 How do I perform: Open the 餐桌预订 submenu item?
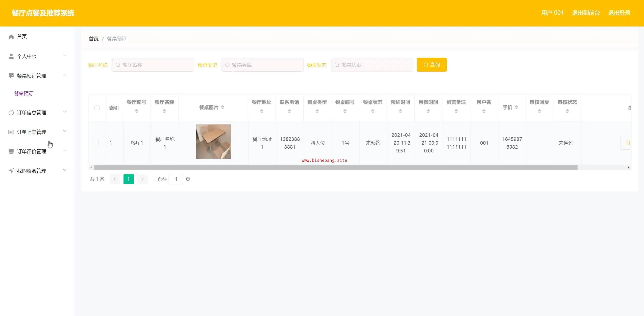(x=23, y=94)
